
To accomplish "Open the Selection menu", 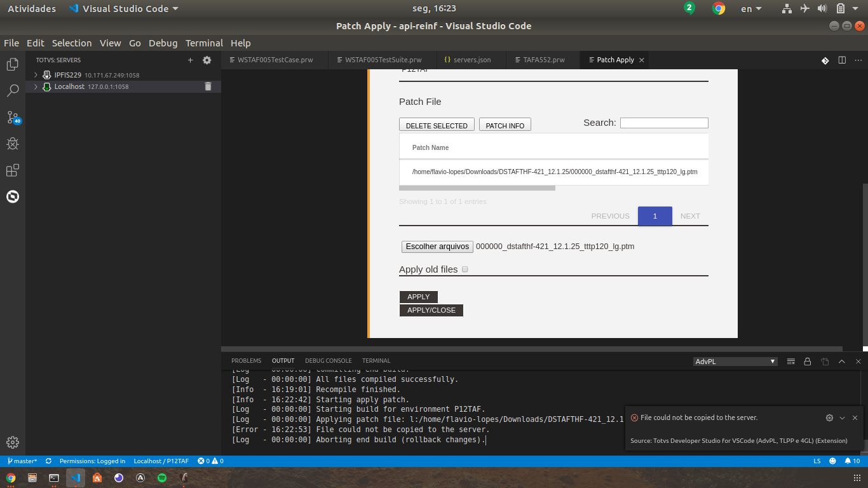I will click(x=72, y=43).
